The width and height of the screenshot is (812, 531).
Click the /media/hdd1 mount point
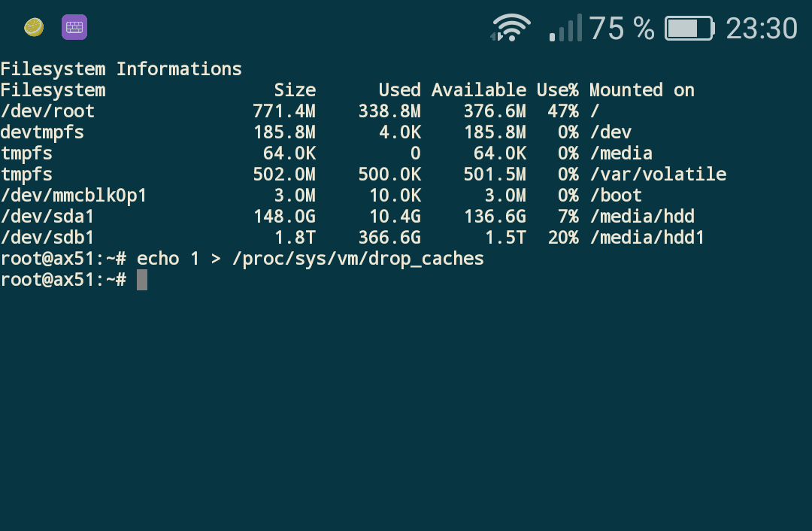pos(647,238)
